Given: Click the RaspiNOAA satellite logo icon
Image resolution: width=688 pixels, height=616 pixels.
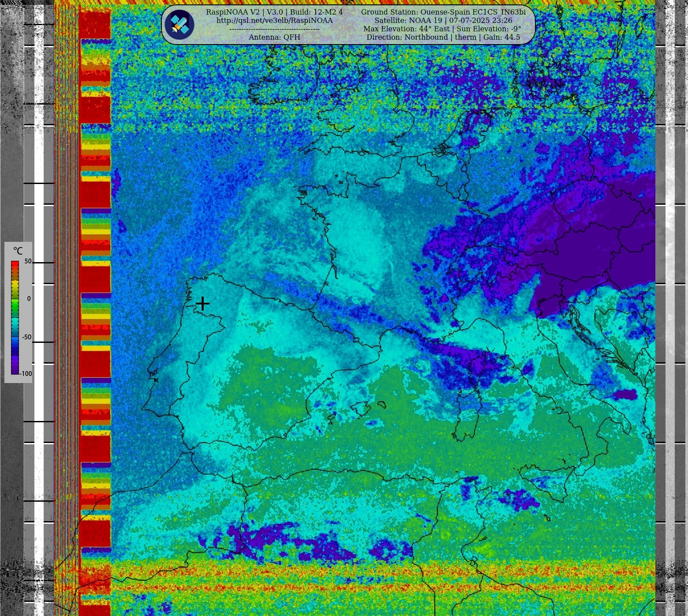Looking at the screenshot, I should point(179,25).
